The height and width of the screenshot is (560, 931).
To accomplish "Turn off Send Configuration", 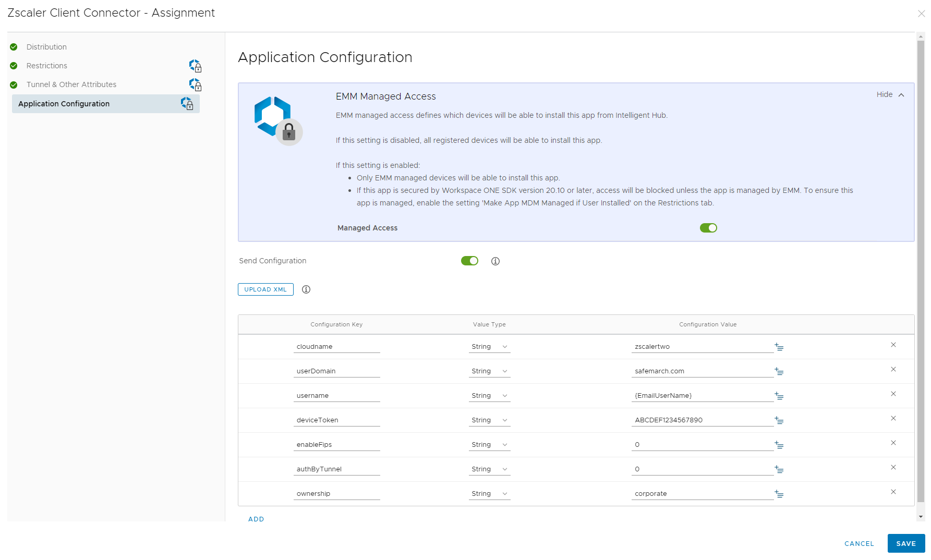I will point(469,261).
